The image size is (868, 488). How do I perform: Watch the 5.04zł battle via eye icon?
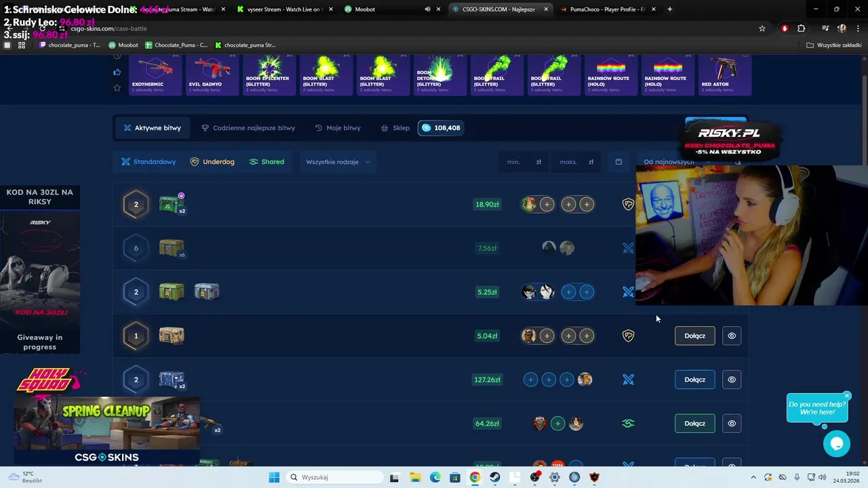[732, 335]
